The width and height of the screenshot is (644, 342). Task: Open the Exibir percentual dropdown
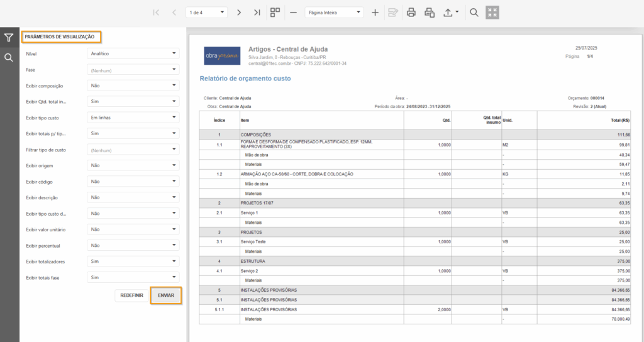tap(133, 246)
